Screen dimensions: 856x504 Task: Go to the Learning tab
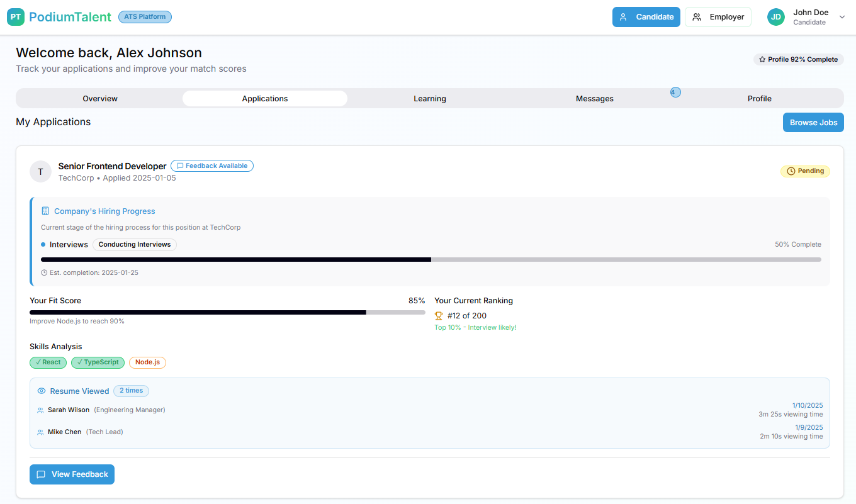pos(430,99)
